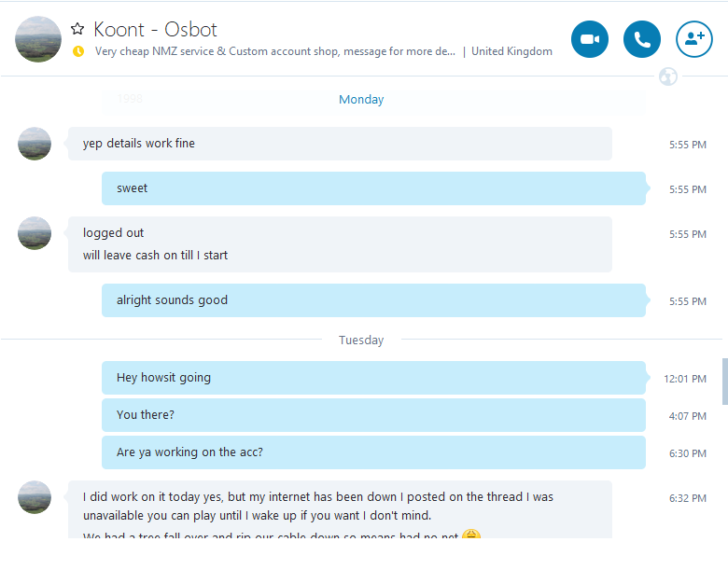Start a video call with Koont
Viewport: 728px width, 570px height.
[589, 39]
